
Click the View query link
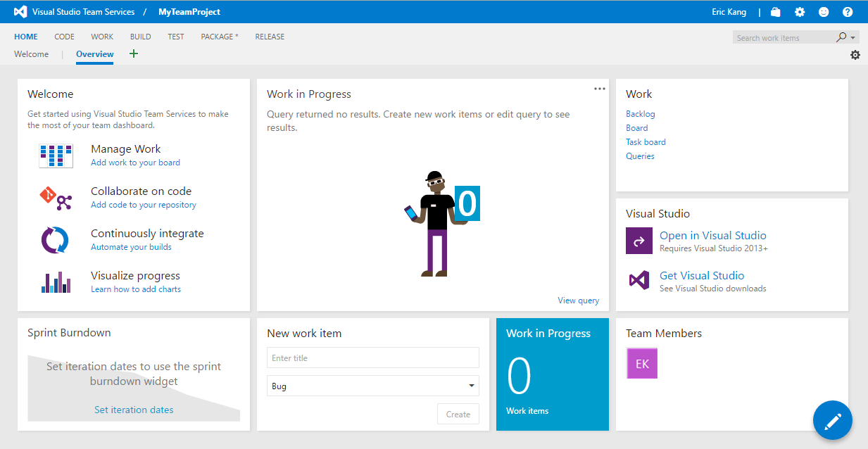point(579,301)
